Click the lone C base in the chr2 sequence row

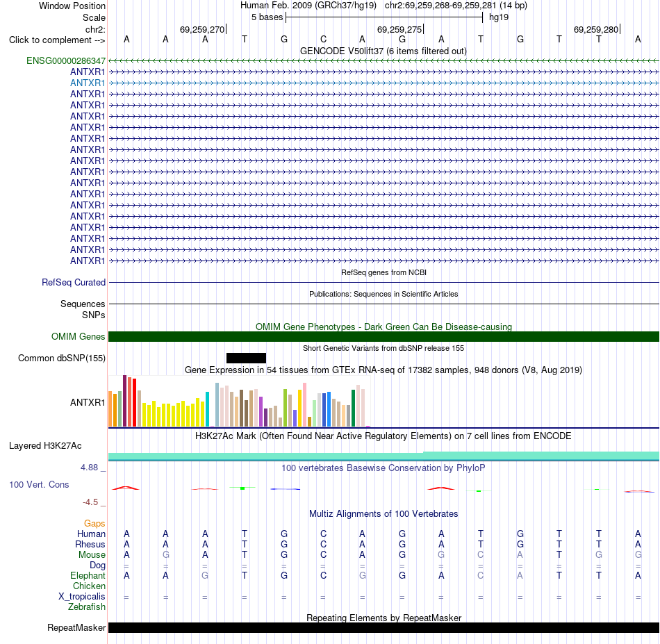coord(323,39)
